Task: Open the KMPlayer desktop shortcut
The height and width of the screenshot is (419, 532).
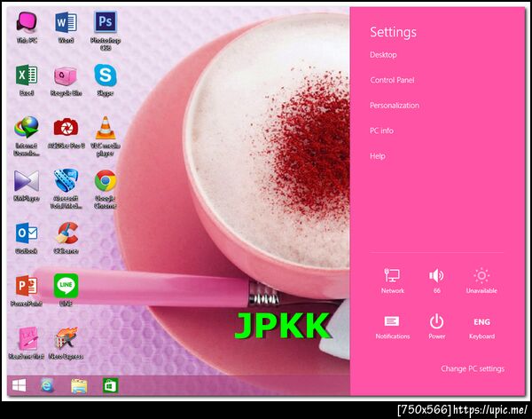Action: click(x=27, y=186)
